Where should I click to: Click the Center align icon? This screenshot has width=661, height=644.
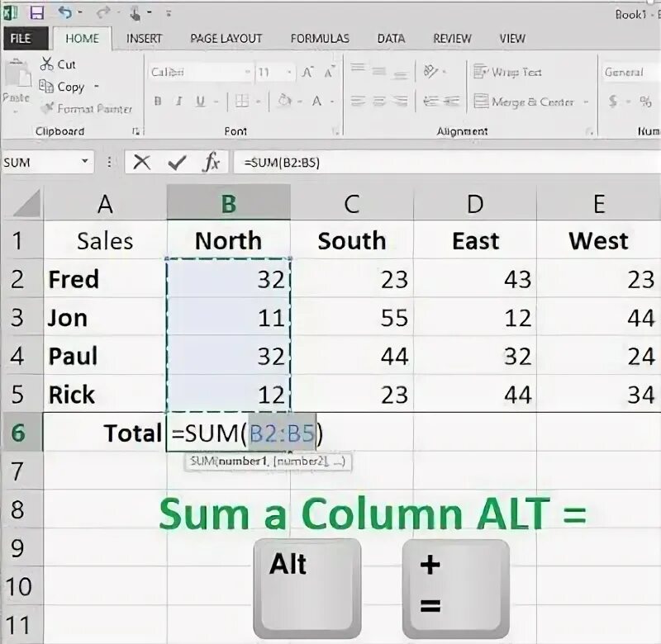(x=379, y=101)
